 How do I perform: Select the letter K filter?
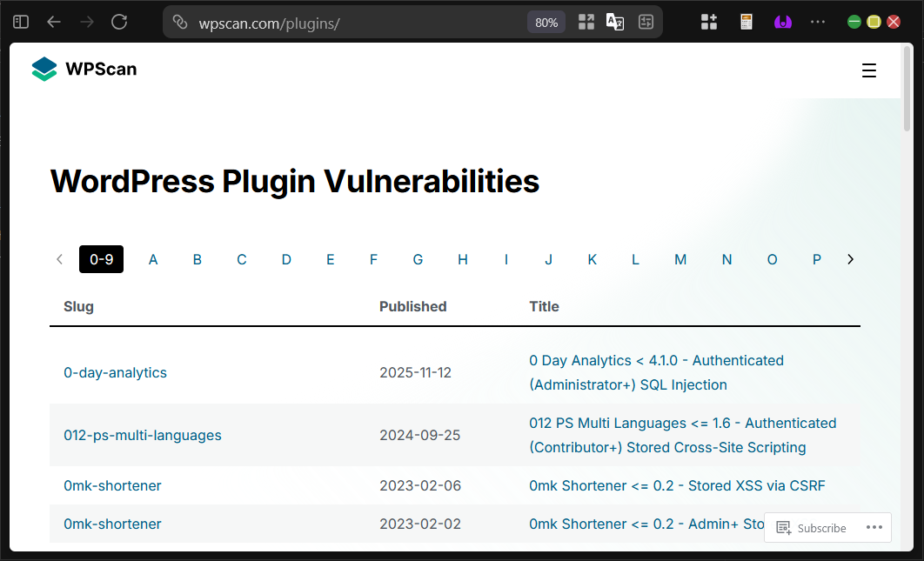(593, 259)
